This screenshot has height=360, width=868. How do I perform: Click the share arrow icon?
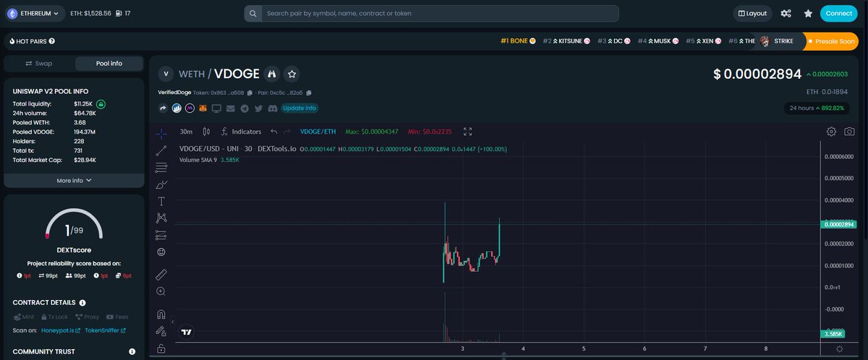pyautogui.click(x=163, y=108)
